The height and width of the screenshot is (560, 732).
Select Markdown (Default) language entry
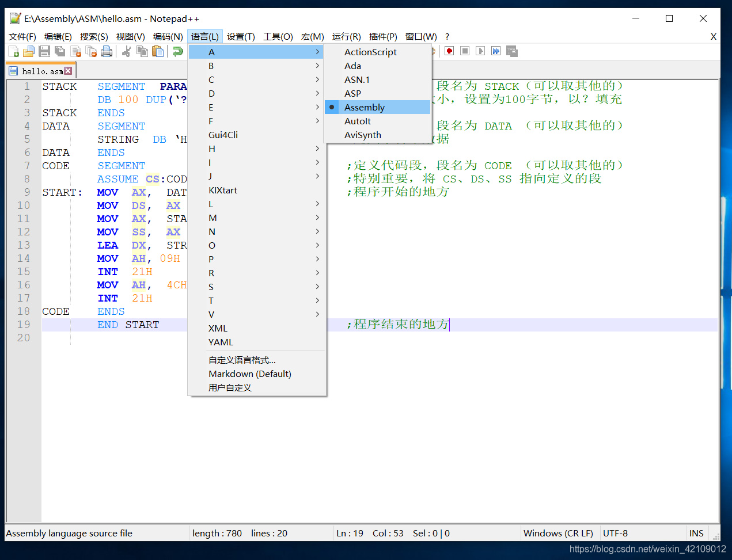256,374
